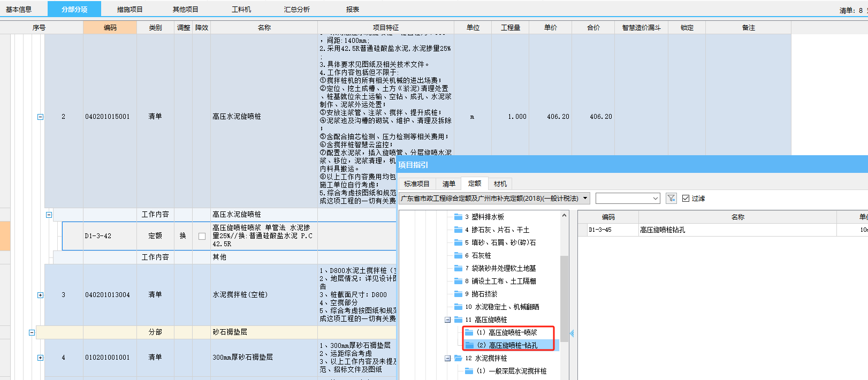Collapse the 12 水泥搅拌桩 tree node
Viewport: 868px width, 380px height.
[447, 358]
